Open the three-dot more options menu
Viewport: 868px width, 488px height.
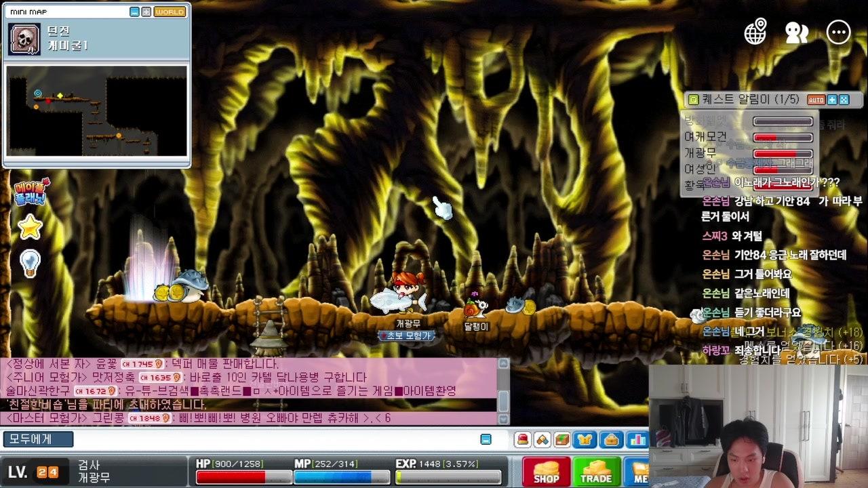pos(839,32)
